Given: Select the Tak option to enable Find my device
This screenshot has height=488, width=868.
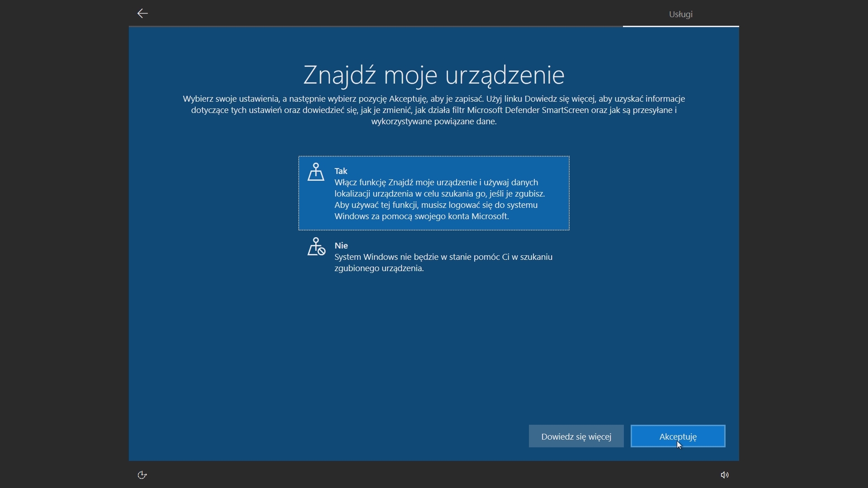Looking at the screenshot, I should pos(434,193).
